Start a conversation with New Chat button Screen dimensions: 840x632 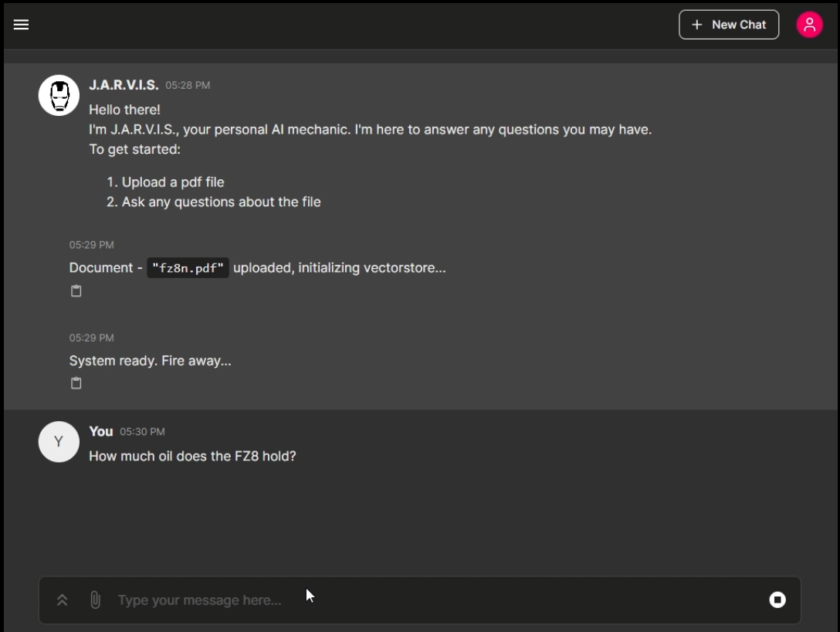pyautogui.click(x=729, y=25)
